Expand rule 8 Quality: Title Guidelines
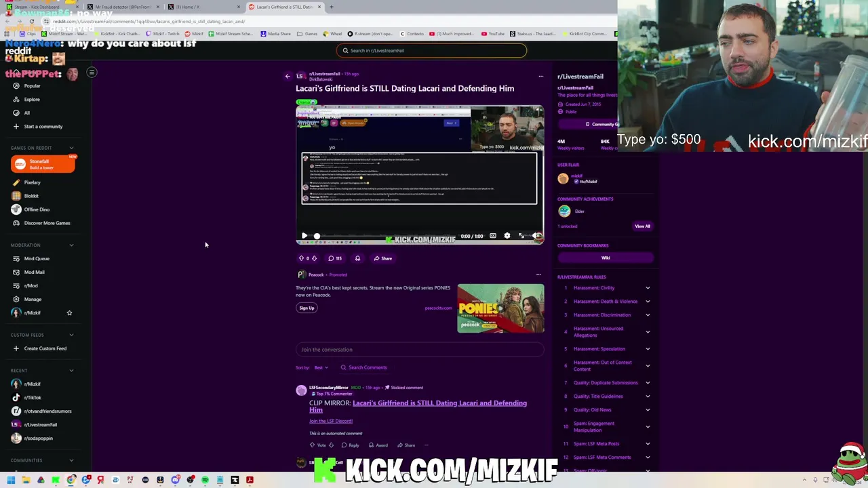 coord(648,396)
